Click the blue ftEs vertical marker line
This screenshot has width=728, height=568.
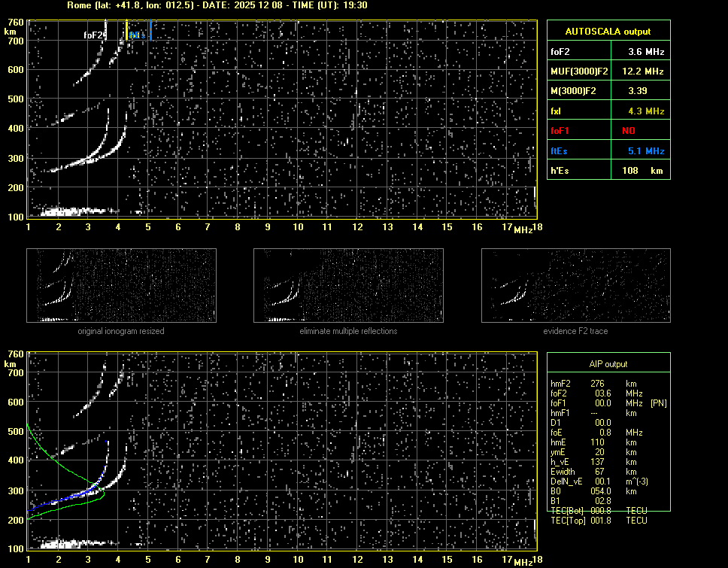[x=150, y=32]
